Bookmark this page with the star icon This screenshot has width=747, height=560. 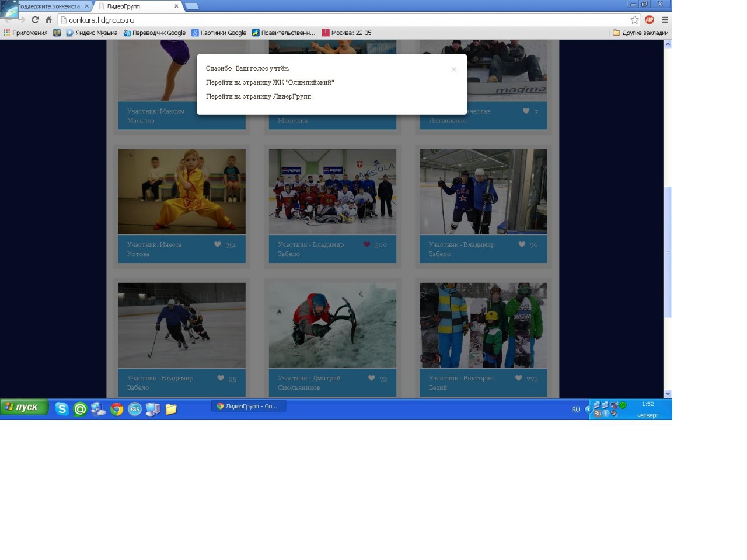pyautogui.click(x=634, y=20)
